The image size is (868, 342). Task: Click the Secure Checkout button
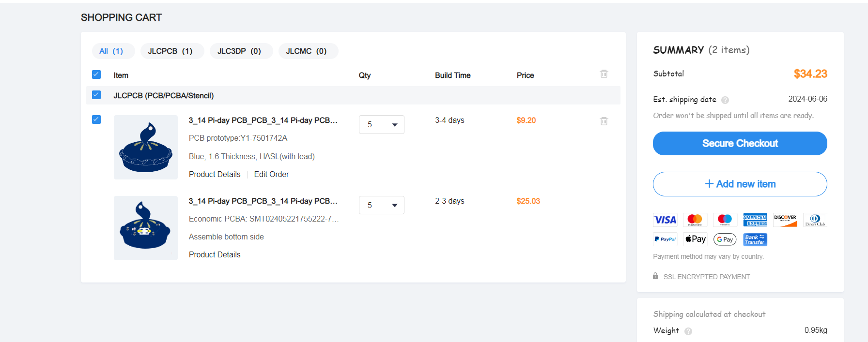point(740,143)
